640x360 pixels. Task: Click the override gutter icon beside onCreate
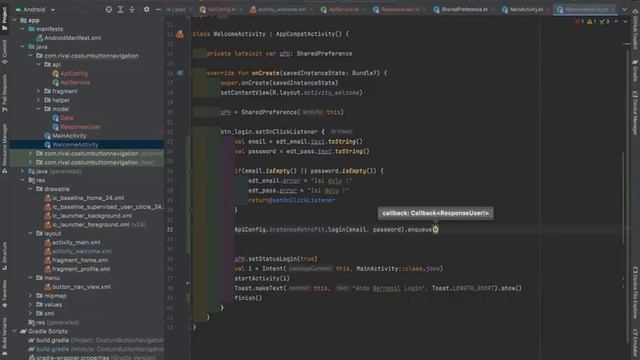coord(180,73)
